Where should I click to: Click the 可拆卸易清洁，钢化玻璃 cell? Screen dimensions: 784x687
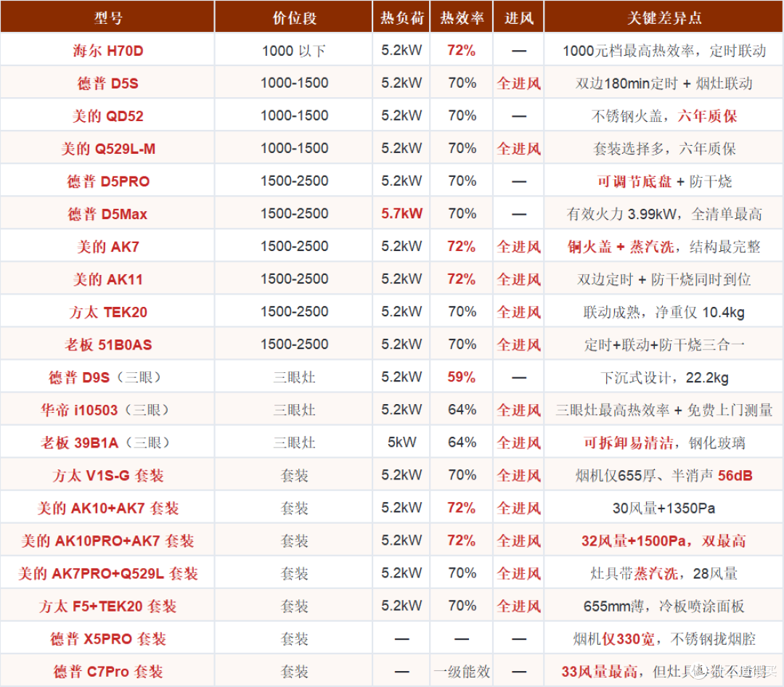[664, 443]
